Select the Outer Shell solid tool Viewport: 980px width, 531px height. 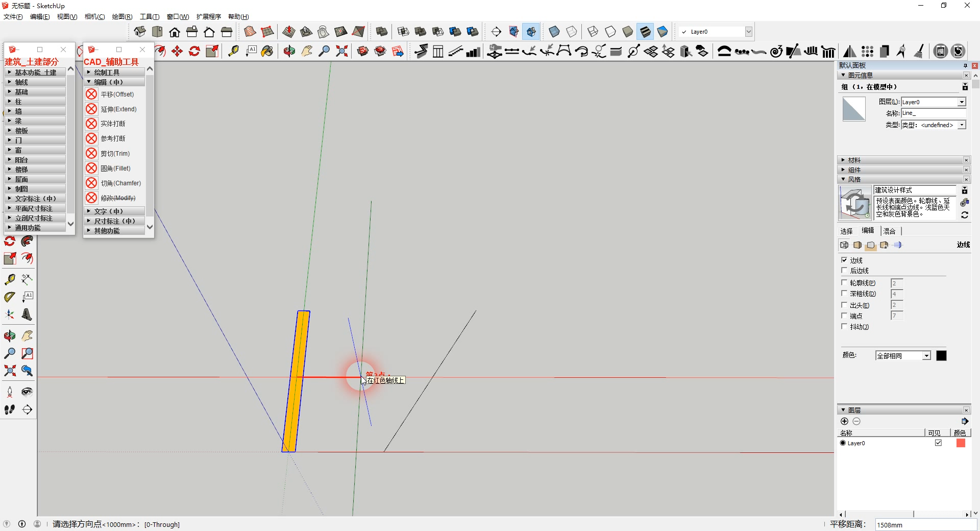point(381,32)
